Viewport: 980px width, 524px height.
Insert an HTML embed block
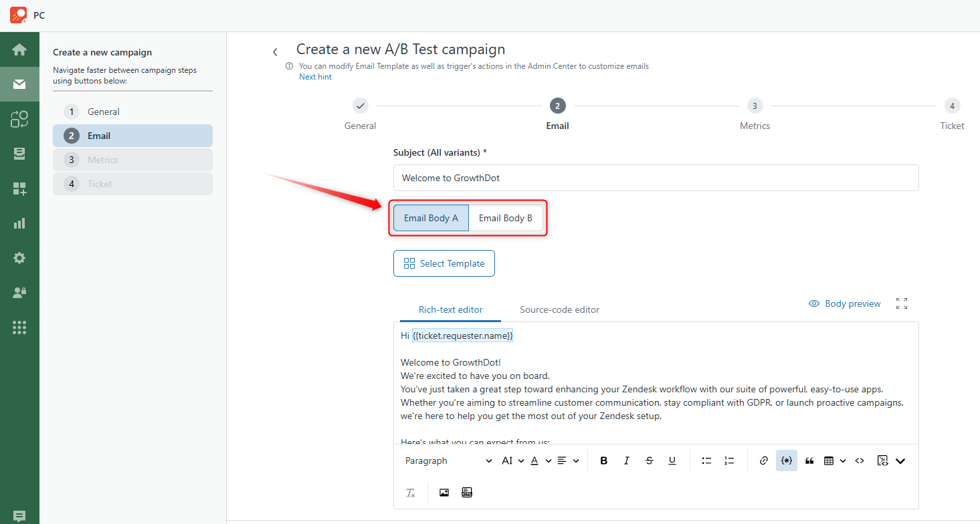pos(467,493)
